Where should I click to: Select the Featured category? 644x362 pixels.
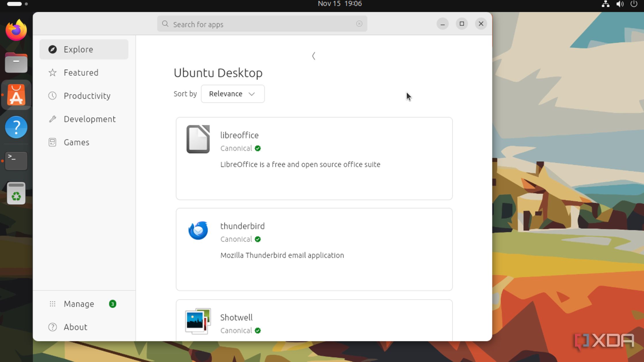coord(81,73)
